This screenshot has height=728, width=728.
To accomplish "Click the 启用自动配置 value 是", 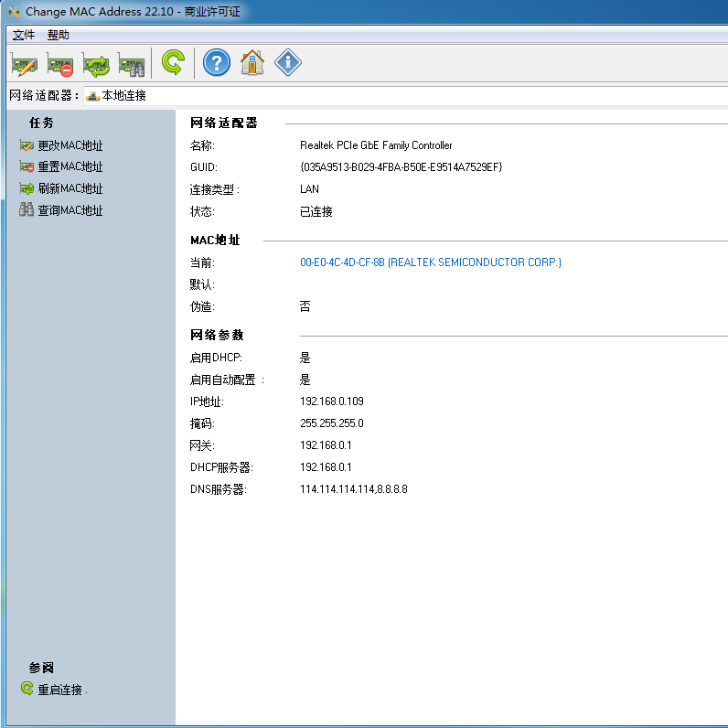I will coord(305,380).
